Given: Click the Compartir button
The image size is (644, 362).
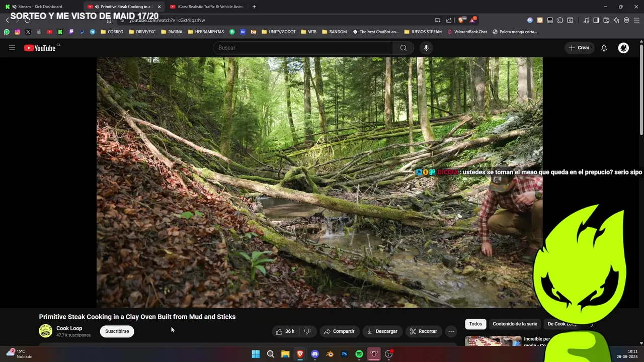Looking at the screenshot, I should [339, 331].
